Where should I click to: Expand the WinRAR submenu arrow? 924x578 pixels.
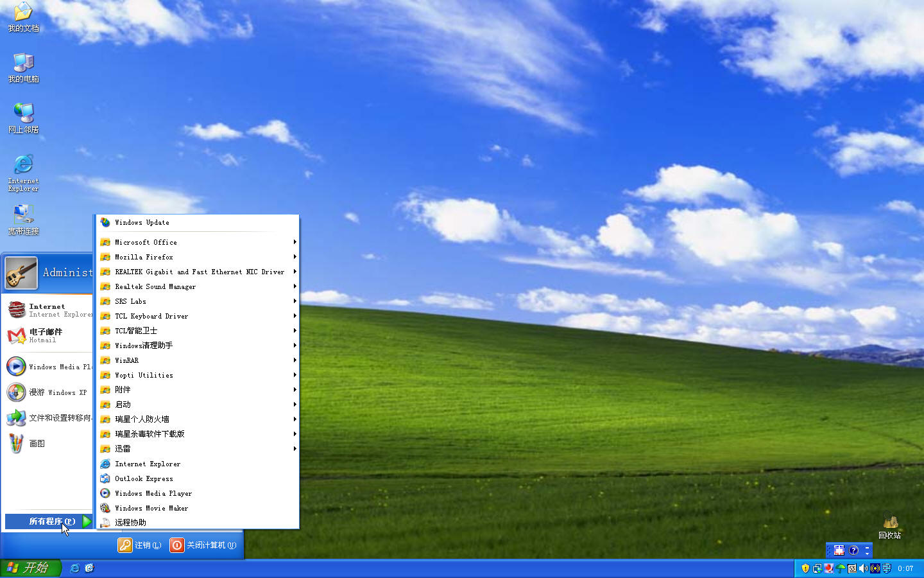(x=295, y=360)
